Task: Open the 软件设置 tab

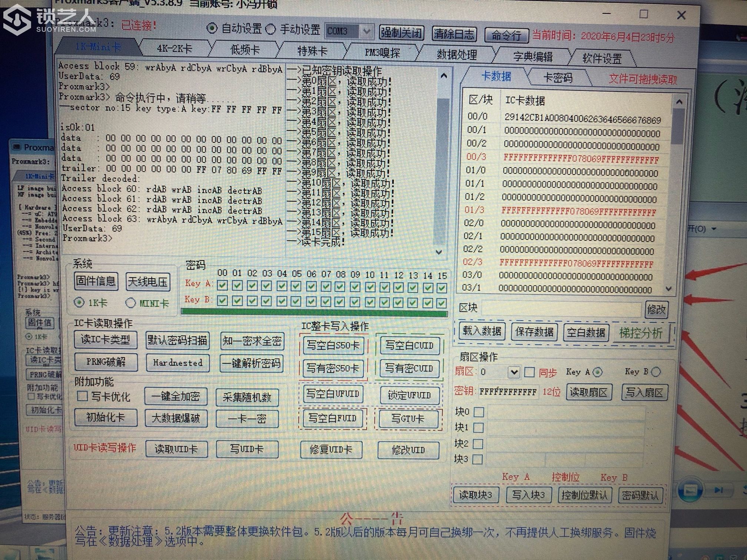Action: [602, 59]
